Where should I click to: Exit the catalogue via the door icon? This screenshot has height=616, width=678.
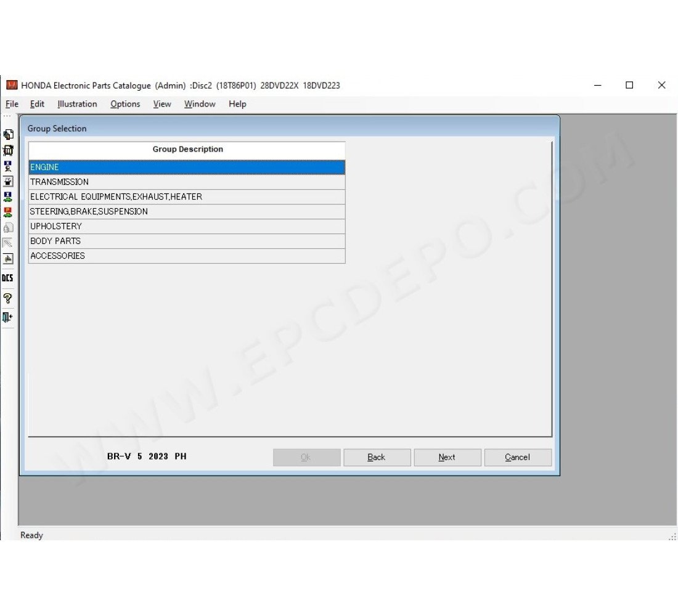pos(7,317)
